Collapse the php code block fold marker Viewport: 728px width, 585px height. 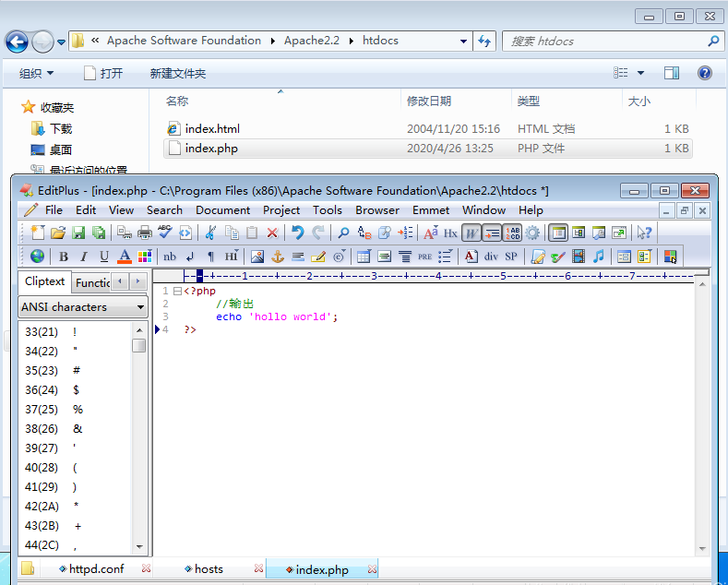coord(178,292)
